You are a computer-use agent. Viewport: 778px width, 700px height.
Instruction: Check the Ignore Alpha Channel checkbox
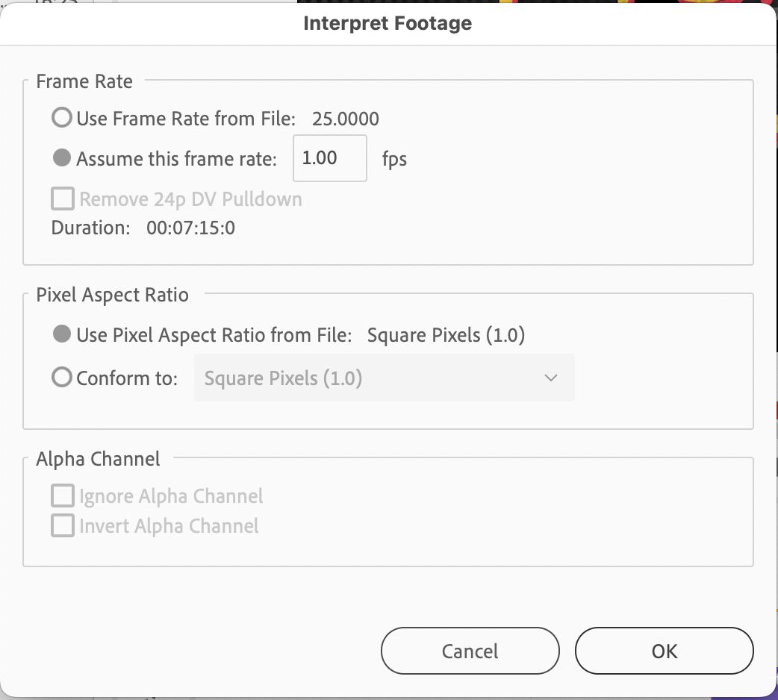63,496
